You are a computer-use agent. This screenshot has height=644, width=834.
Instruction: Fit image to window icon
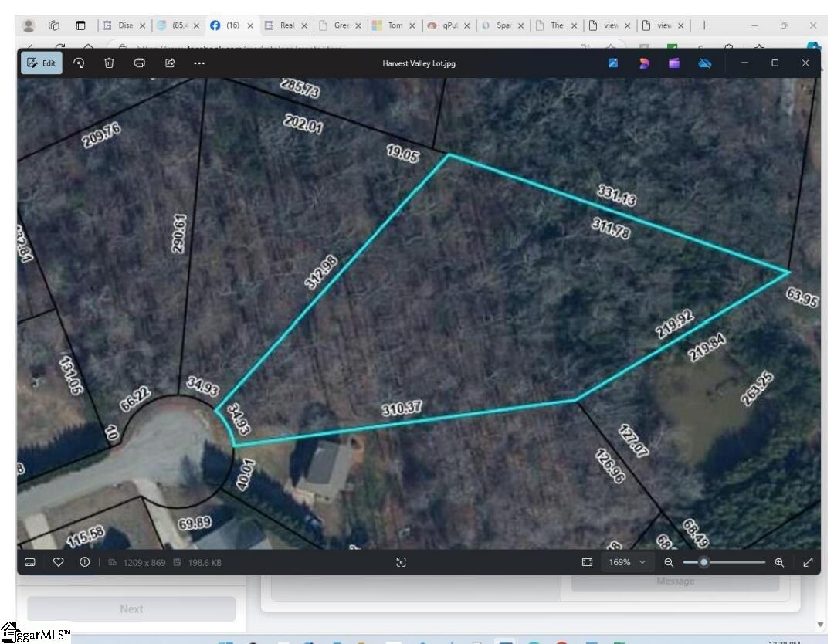tap(587, 562)
